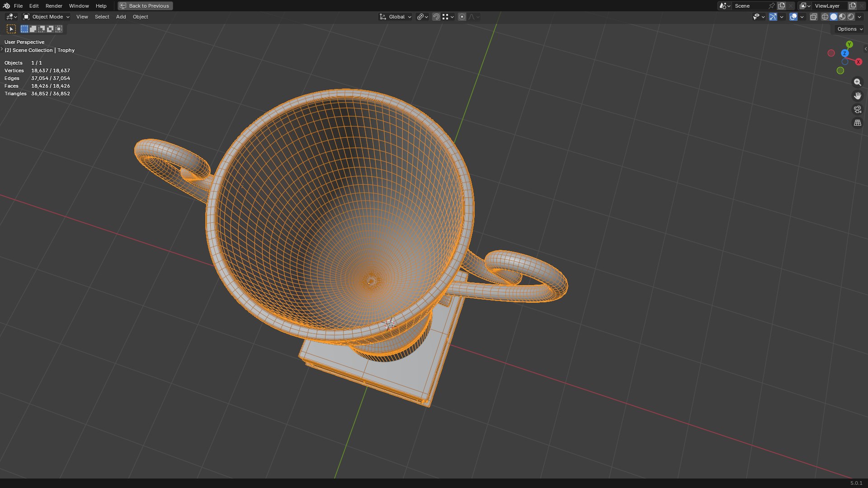Screen dimensions: 868x488
Task: Create a new scene
Action: coord(782,6)
